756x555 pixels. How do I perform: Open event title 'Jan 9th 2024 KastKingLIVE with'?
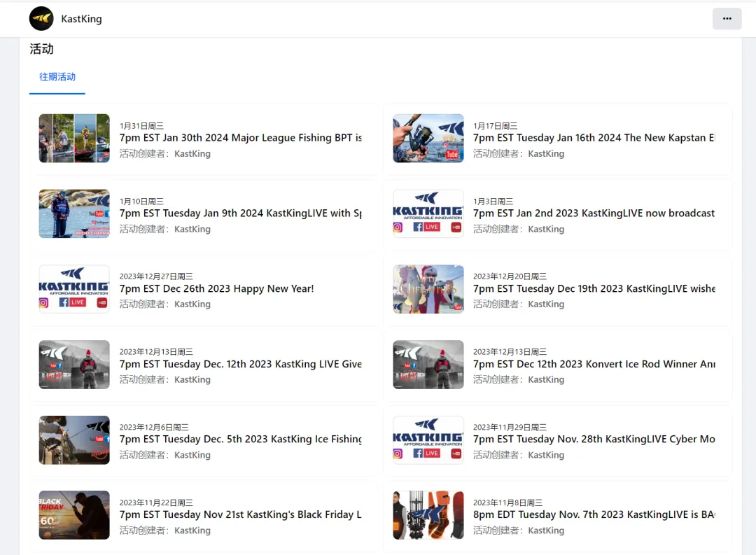click(x=241, y=213)
